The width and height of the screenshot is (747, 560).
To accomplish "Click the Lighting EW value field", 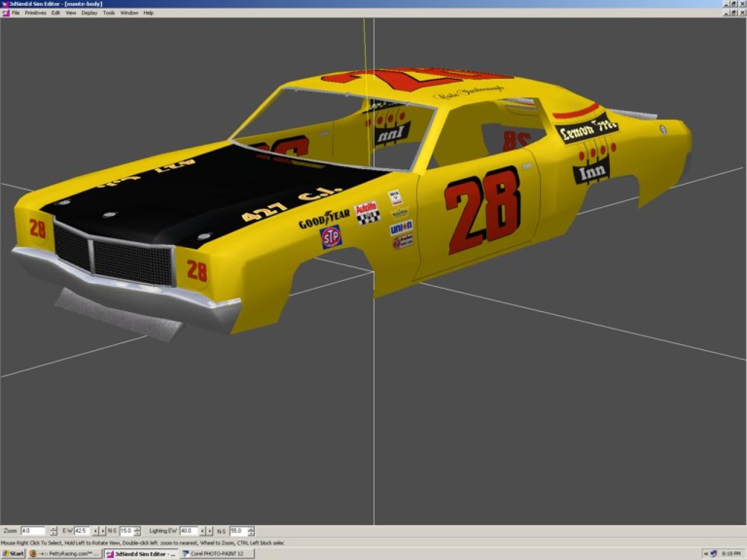I will [188, 531].
